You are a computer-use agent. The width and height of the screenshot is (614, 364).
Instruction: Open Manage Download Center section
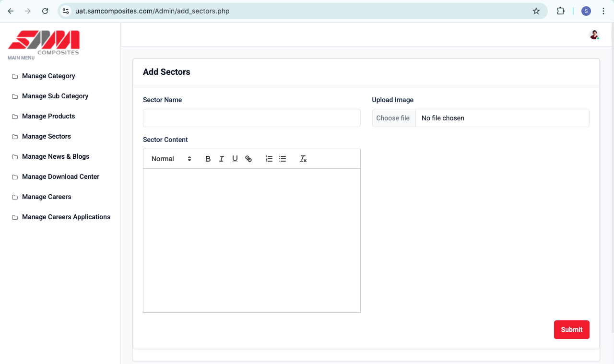tap(60, 176)
